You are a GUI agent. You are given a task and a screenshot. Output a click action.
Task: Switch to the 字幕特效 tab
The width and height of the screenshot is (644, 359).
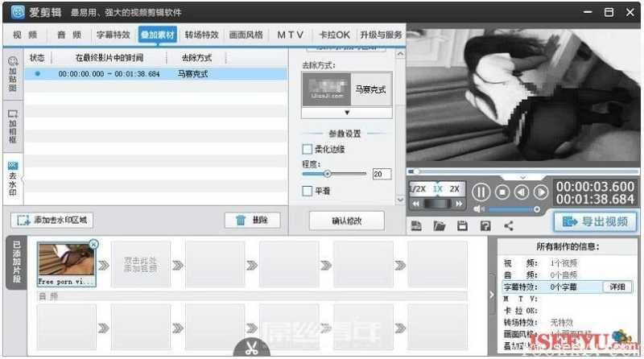[114, 35]
